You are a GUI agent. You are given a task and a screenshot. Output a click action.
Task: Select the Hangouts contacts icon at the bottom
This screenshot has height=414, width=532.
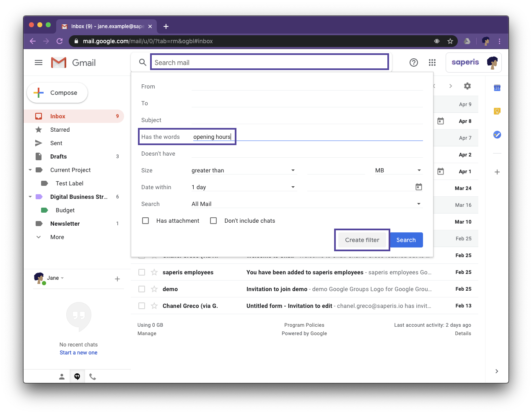pyautogui.click(x=62, y=376)
